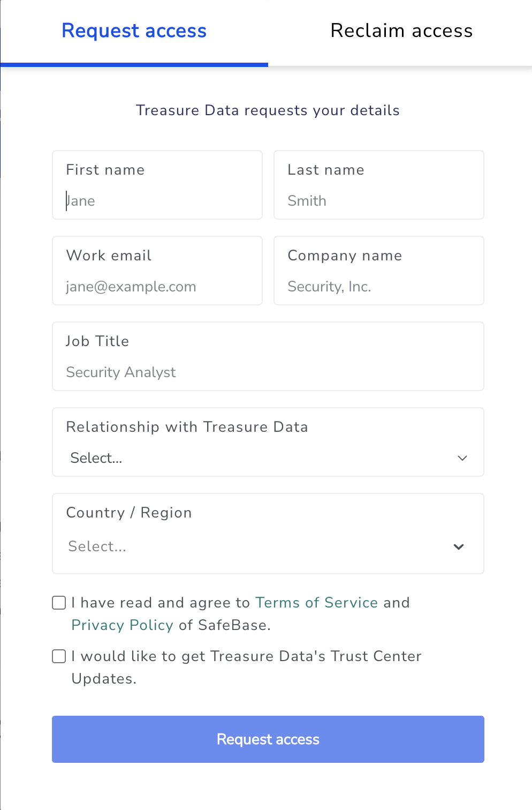Agree to Terms of Service checkbox

pyautogui.click(x=59, y=603)
